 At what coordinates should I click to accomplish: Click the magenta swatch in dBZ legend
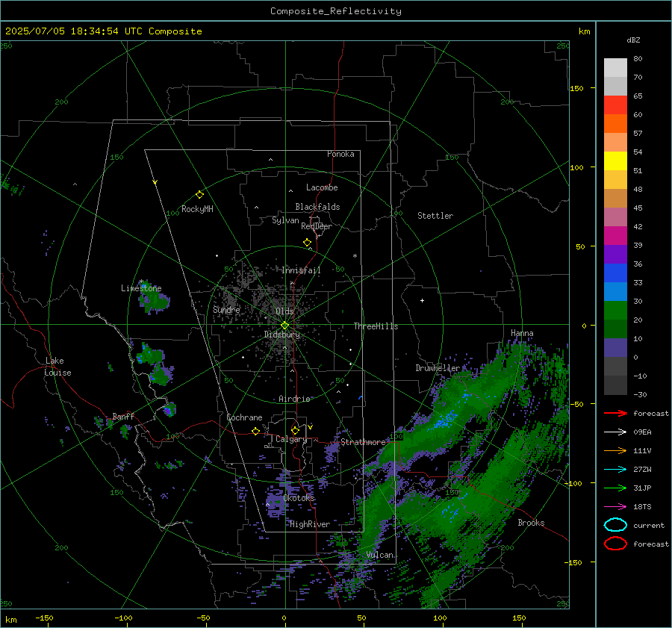pyautogui.click(x=615, y=235)
